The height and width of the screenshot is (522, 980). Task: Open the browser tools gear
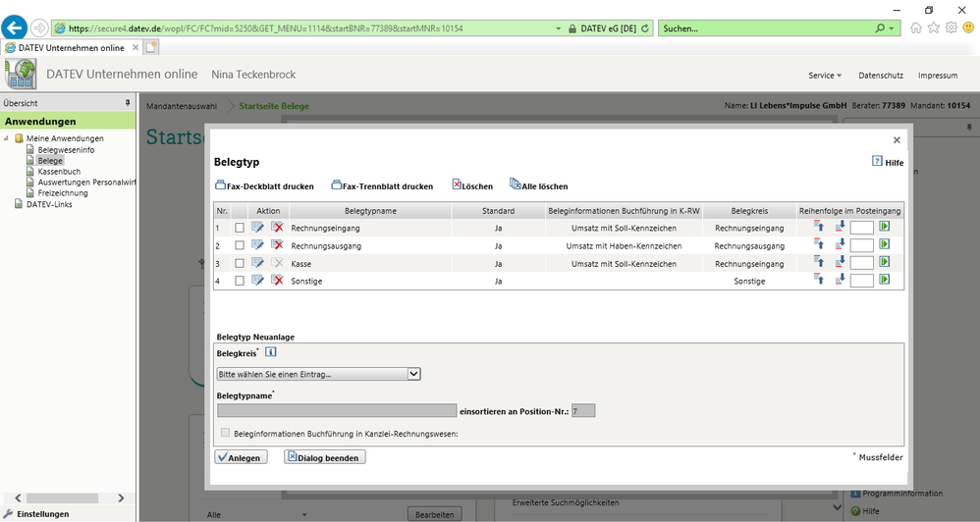click(952, 28)
